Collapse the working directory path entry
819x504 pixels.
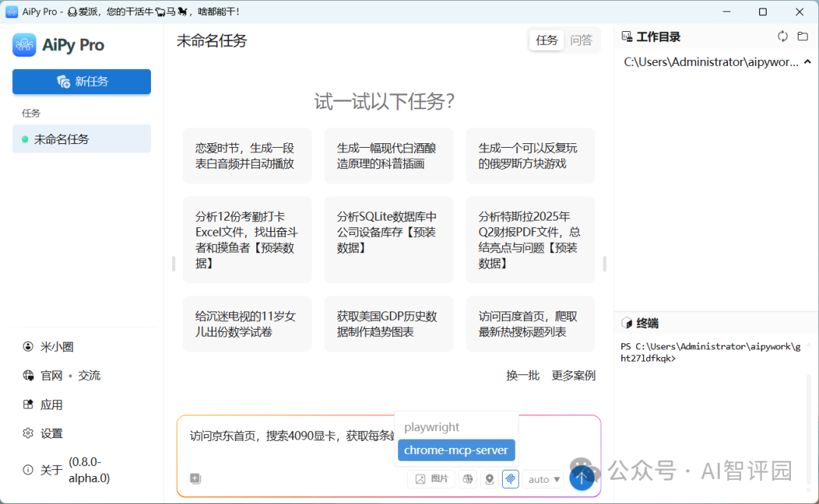click(806, 61)
